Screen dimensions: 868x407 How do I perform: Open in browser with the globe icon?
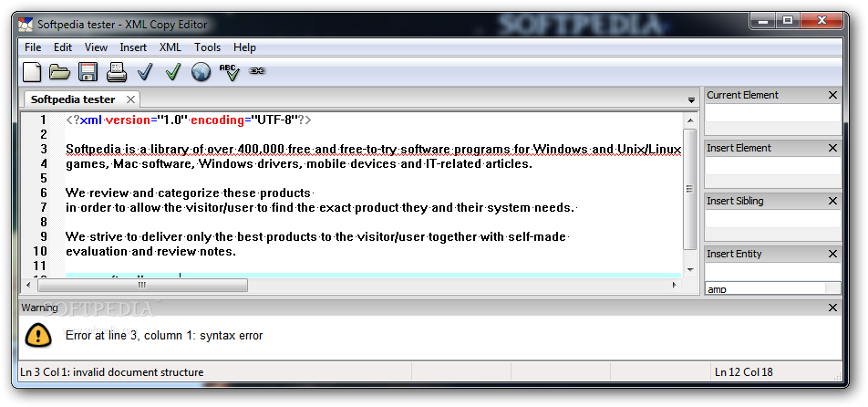(201, 71)
